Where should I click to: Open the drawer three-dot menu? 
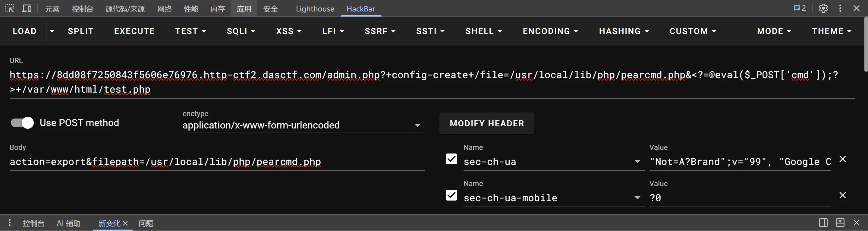tap(9, 223)
